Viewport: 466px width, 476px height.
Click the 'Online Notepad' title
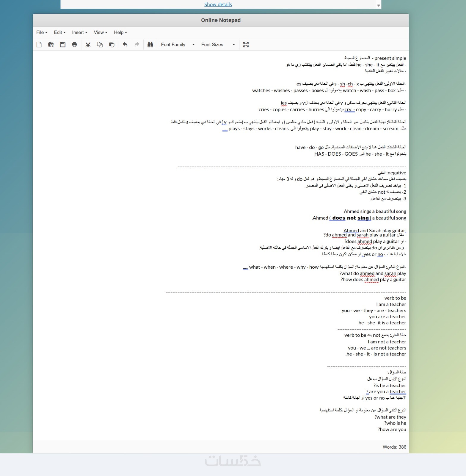click(x=221, y=20)
